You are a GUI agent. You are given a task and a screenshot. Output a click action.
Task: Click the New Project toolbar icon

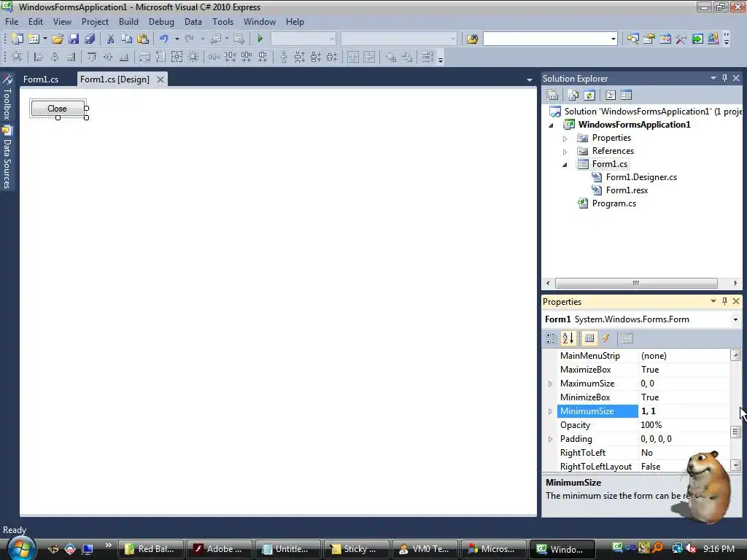18,39
